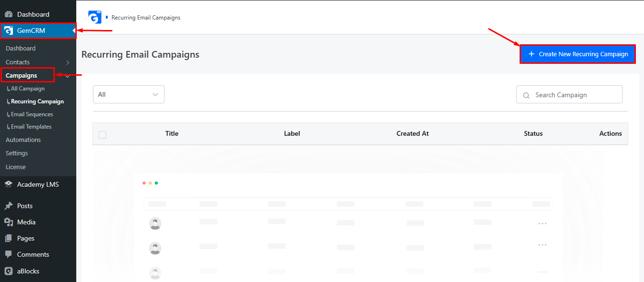Click the GemCRM logo in header
Image resolution: width=644 pixels, height=282 pixels.
click(95, 17)
